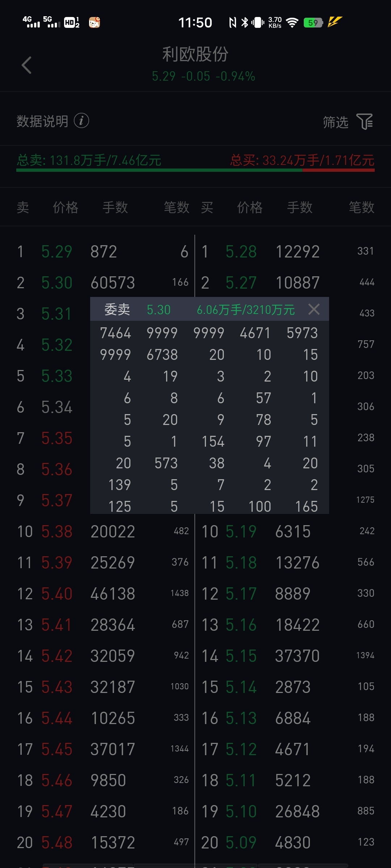The width and height of the screenshot is (391, 868).
Task: Tap order count 1438 at price 5.40
Action: point(180,593)
